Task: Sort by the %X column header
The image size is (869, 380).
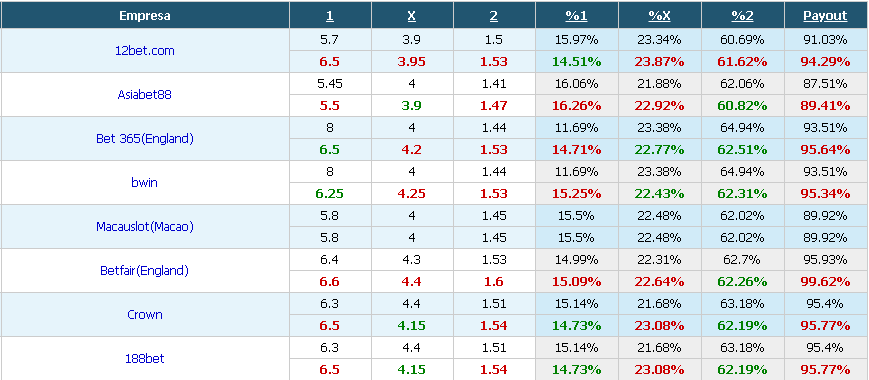Action: point(660,16)
